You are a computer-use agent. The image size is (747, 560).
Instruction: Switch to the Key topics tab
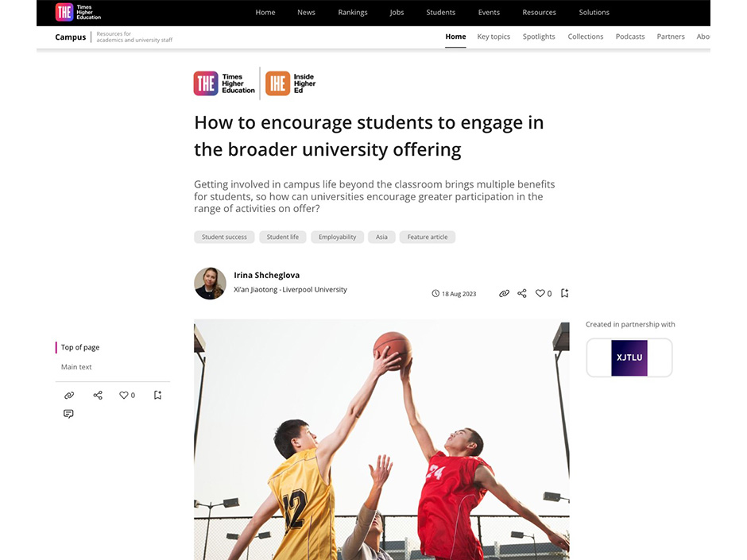point(493,37)
